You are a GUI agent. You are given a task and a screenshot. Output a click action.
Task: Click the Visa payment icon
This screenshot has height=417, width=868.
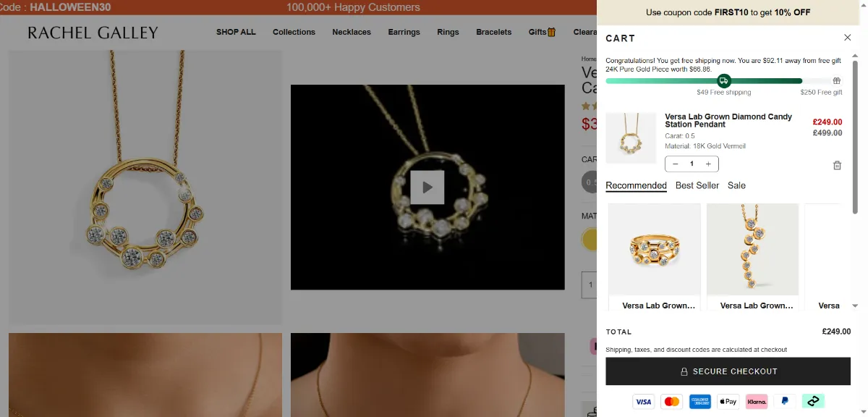tap(643, 401)
